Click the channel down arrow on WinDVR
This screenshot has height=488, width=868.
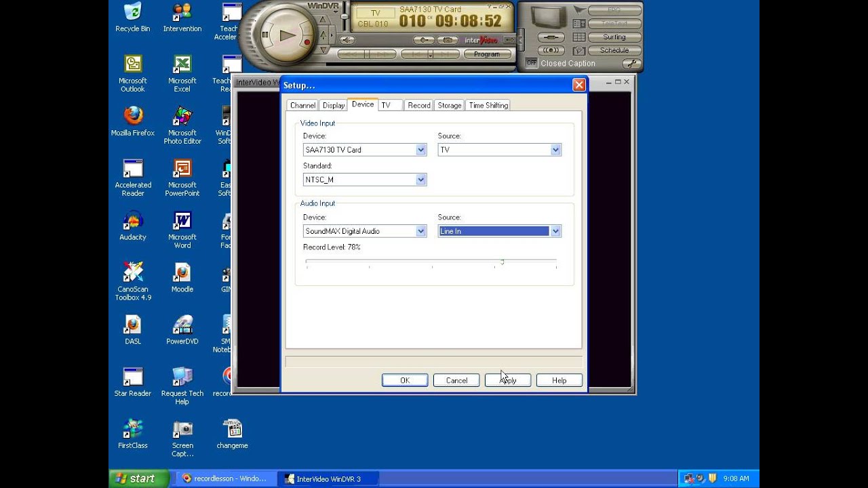pos(323,49)
